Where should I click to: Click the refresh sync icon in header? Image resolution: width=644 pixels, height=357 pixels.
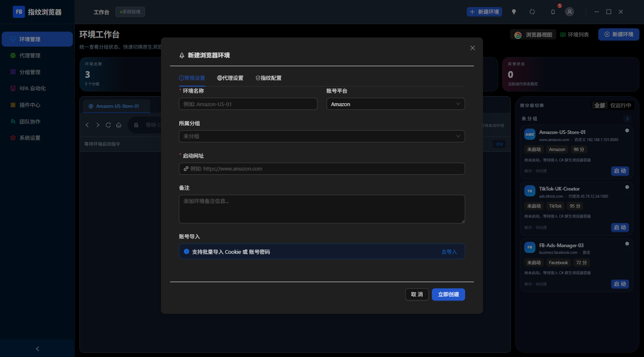point(532,12)
